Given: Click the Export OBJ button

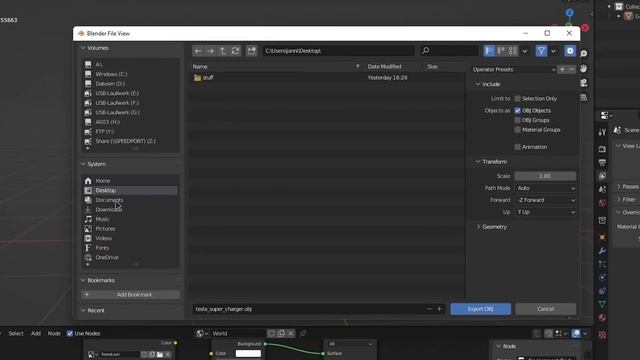Looking at the screenshot, I should coord(480,309).
